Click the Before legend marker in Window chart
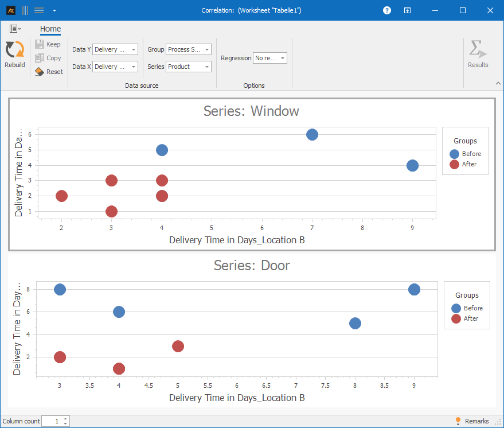Viewport: 504px width, 428px height. click(454, 154)
